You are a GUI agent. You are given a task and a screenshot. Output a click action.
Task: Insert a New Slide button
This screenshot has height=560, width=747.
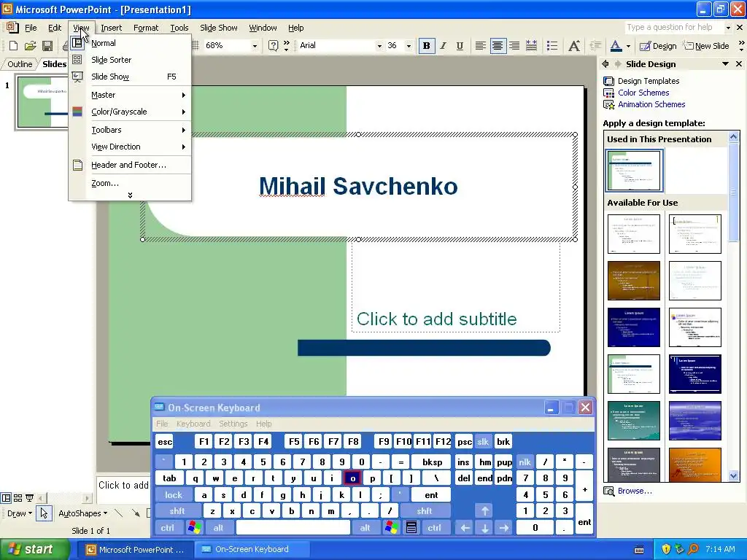[x=706, y=46]
